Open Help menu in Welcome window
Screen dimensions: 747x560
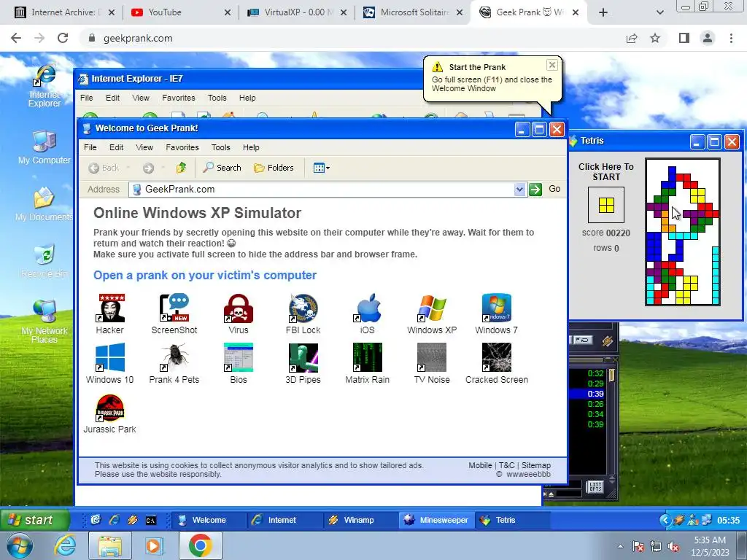click(x=251, y=147)
